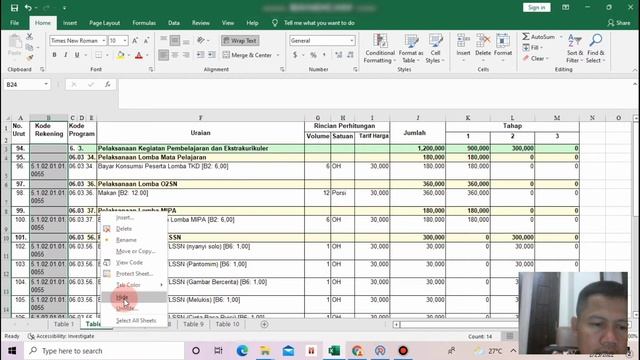Click Tell me what you want to do
Image resolution: width=640 pixels, height=360 pixels.
[x=319, y=23]
